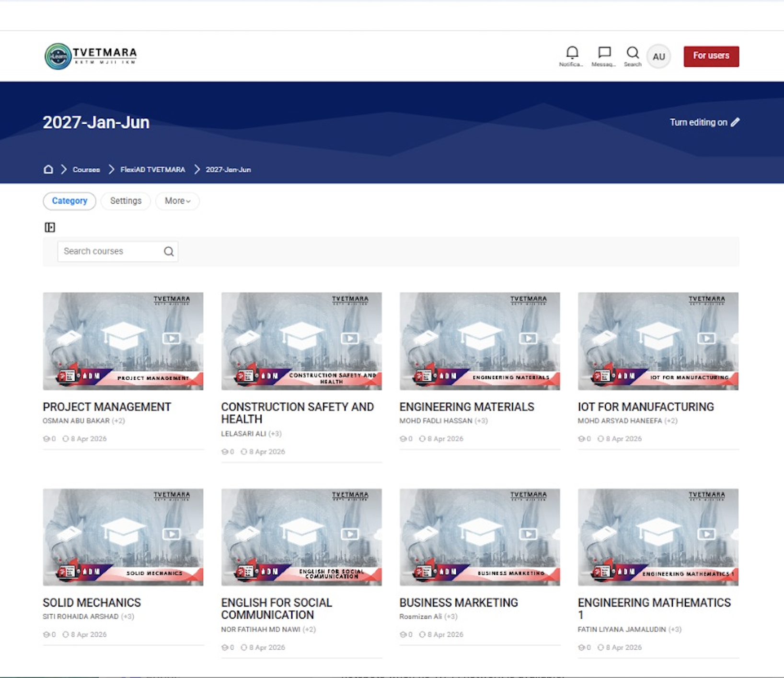
Task: Open the Notifications bell icon
Action: (572, 53)
